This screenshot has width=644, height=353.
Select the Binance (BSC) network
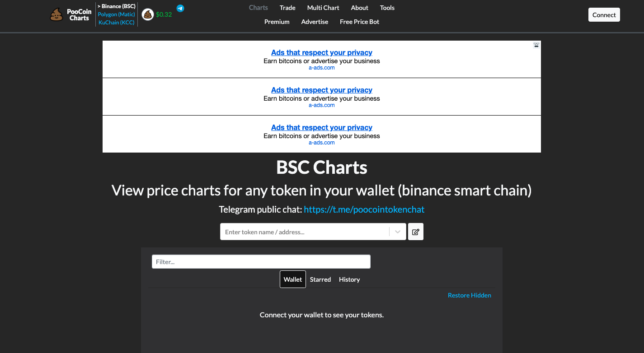[x=117, y=6]
